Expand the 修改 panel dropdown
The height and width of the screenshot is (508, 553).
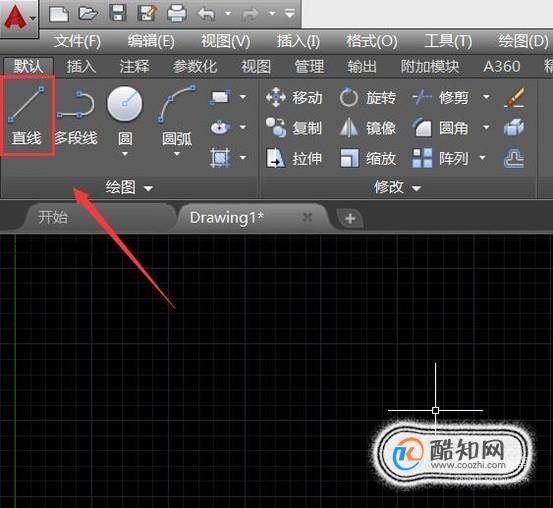417,188
